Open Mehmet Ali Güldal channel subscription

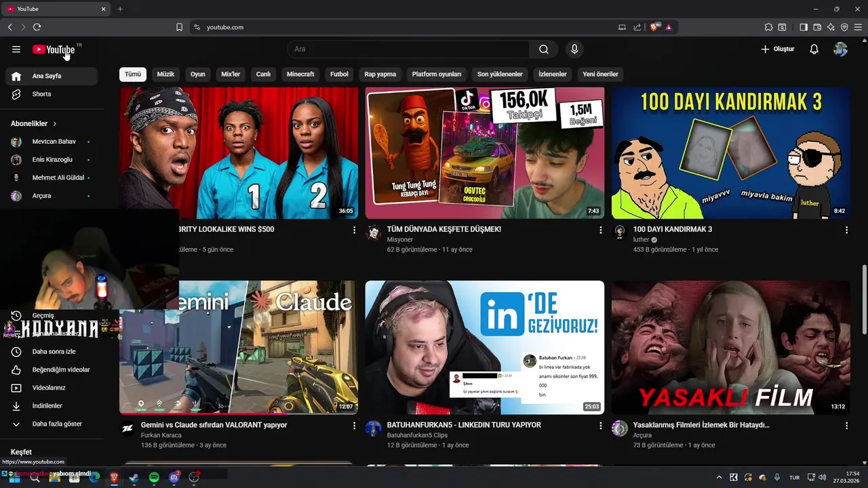[52, 178]
